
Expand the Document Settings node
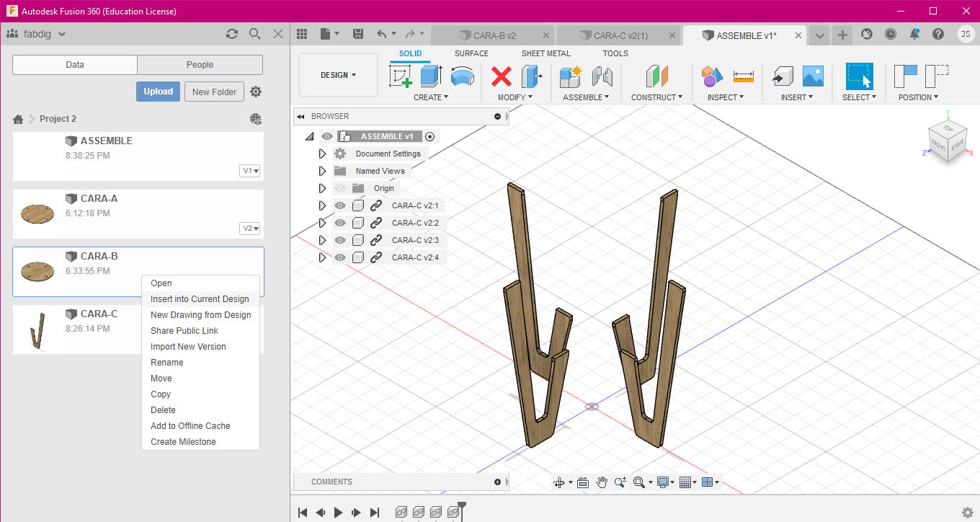322,154
